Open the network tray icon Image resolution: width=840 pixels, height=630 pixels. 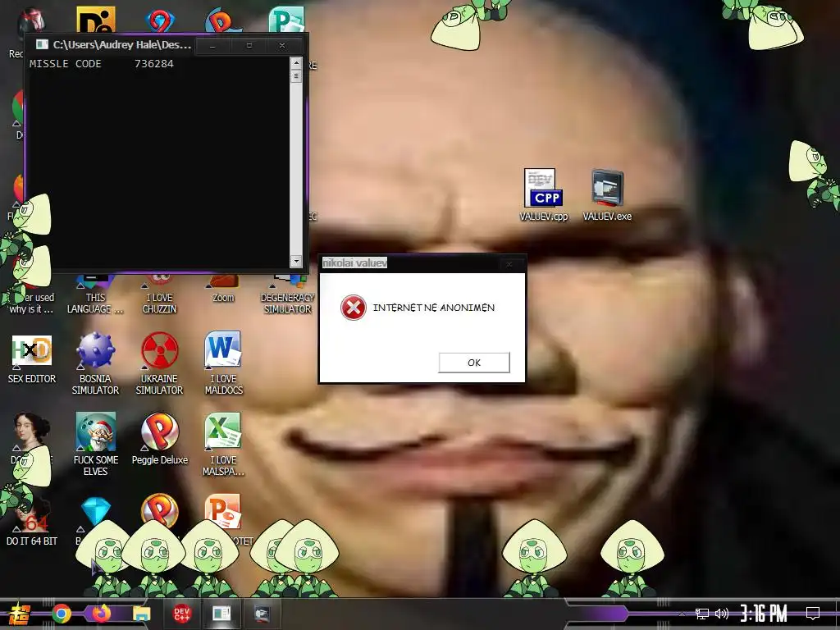[702, 614]
